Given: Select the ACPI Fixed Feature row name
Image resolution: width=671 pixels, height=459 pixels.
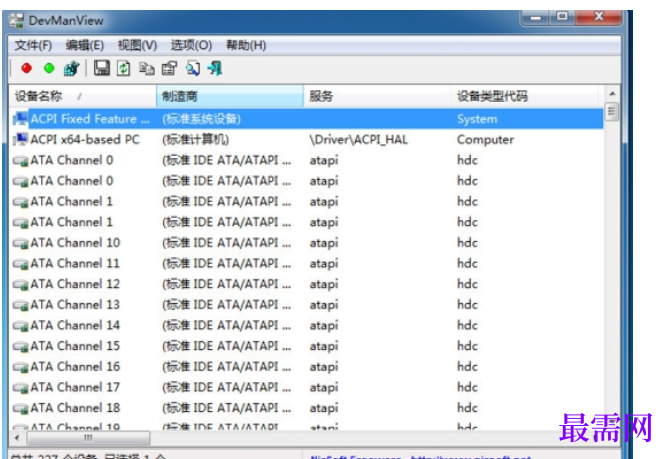Looking at the screenshot, I should tap(90, 119).
